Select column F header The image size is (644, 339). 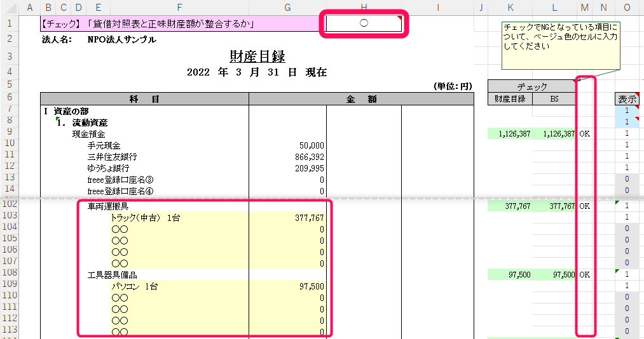pyautogui.click(x=179, y=8)
